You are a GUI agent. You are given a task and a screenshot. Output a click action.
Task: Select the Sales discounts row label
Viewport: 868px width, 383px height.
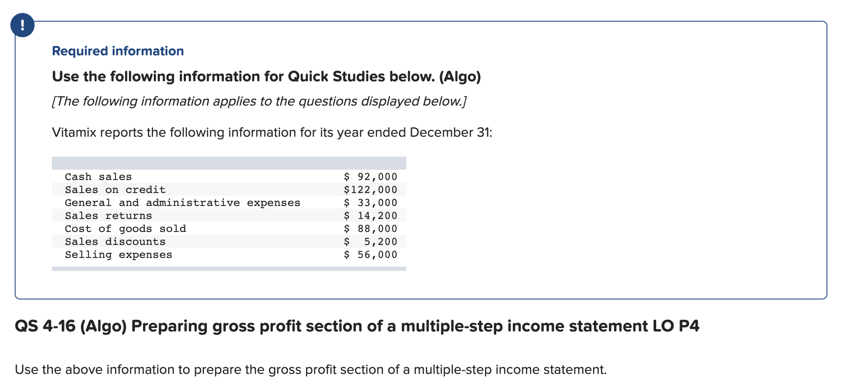(x=115, y=241)
